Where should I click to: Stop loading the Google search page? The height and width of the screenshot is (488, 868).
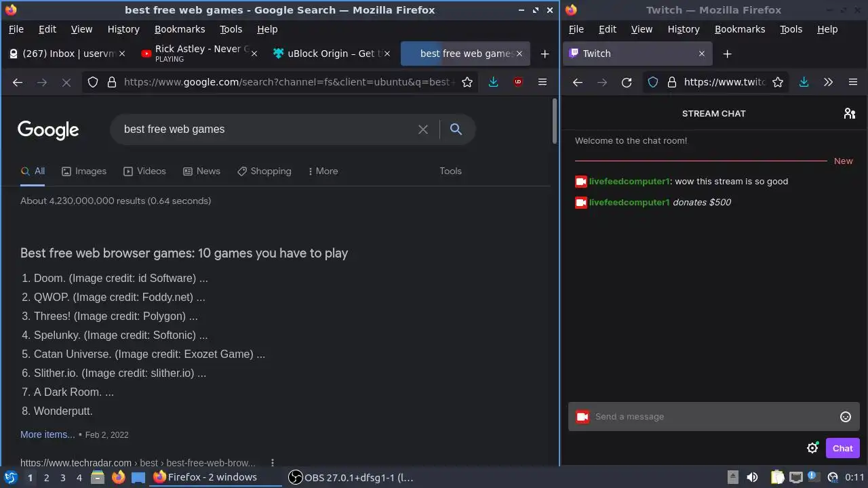coord(66,82)
